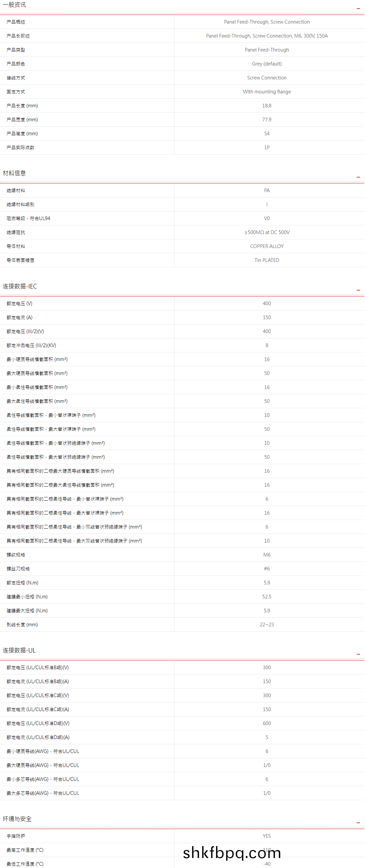Viewport: 365px width, 868px height.
Task: Collapse the 材料信息 section with the minus icon
Action: [359, 177]
